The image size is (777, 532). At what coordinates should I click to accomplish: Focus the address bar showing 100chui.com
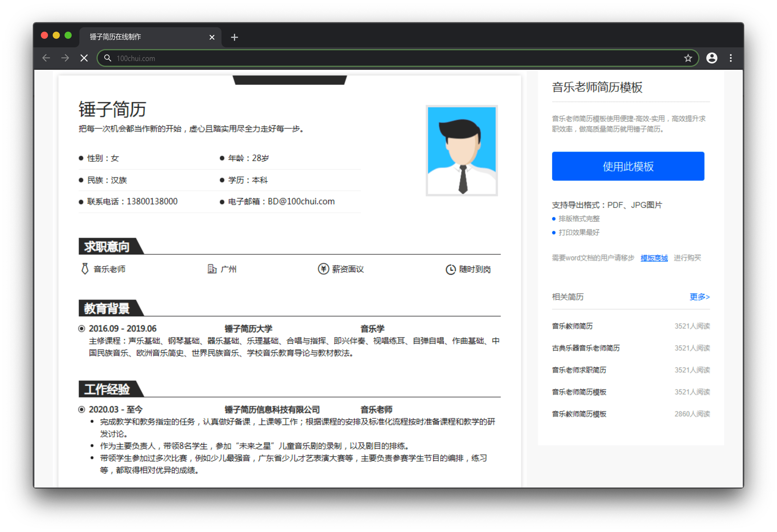tap(398, 58)
